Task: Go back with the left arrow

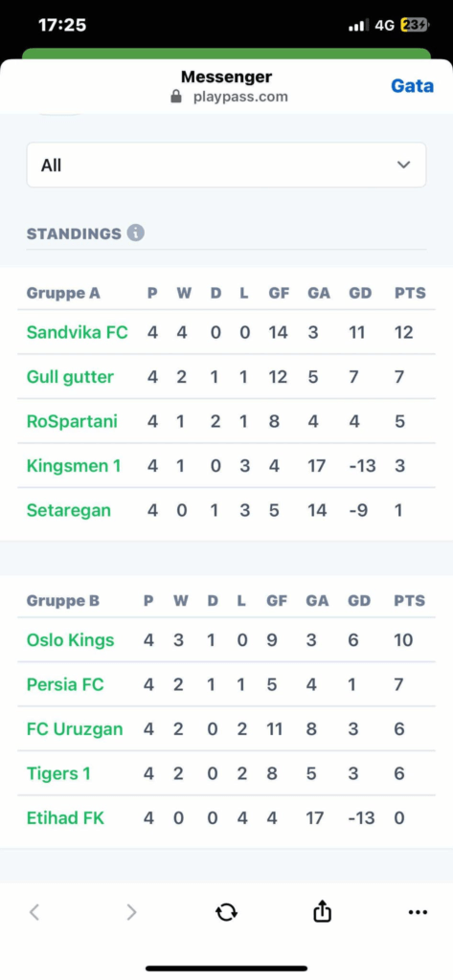Action: coord(34,912)
